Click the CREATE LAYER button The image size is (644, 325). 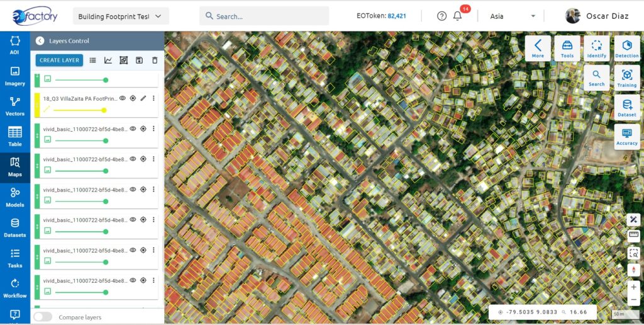pos(60,60)
